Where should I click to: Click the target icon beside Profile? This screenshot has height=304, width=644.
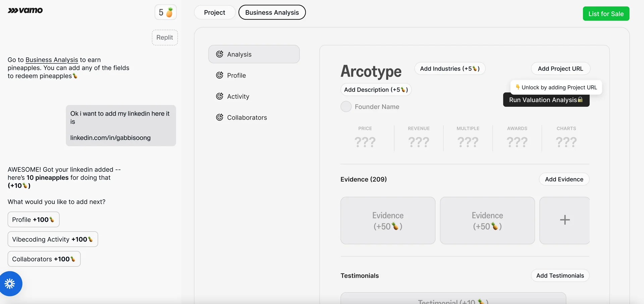(x=220, y=75)
